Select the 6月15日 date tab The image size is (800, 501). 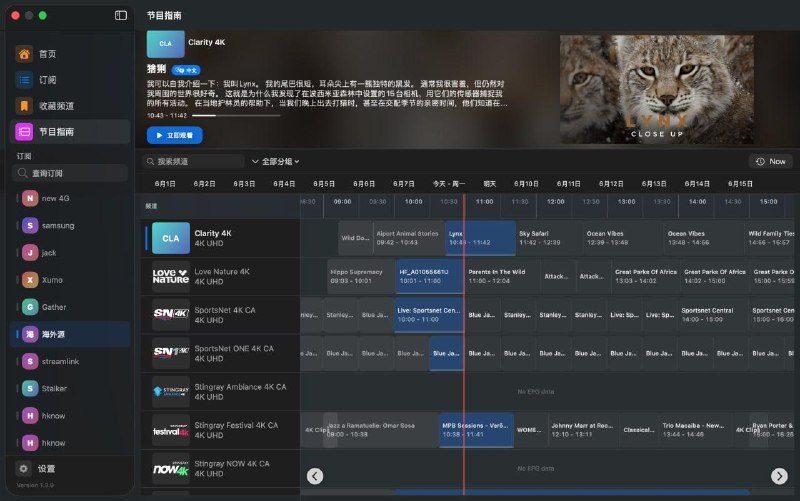[740, 184]
